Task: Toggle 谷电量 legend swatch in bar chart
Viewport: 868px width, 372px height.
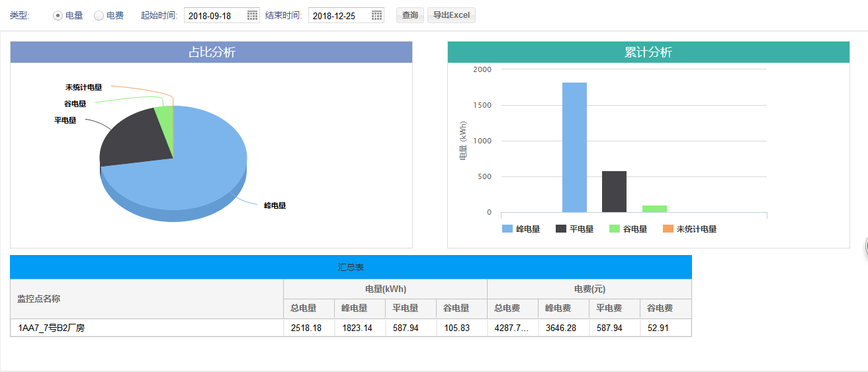Action: [615, 229]
